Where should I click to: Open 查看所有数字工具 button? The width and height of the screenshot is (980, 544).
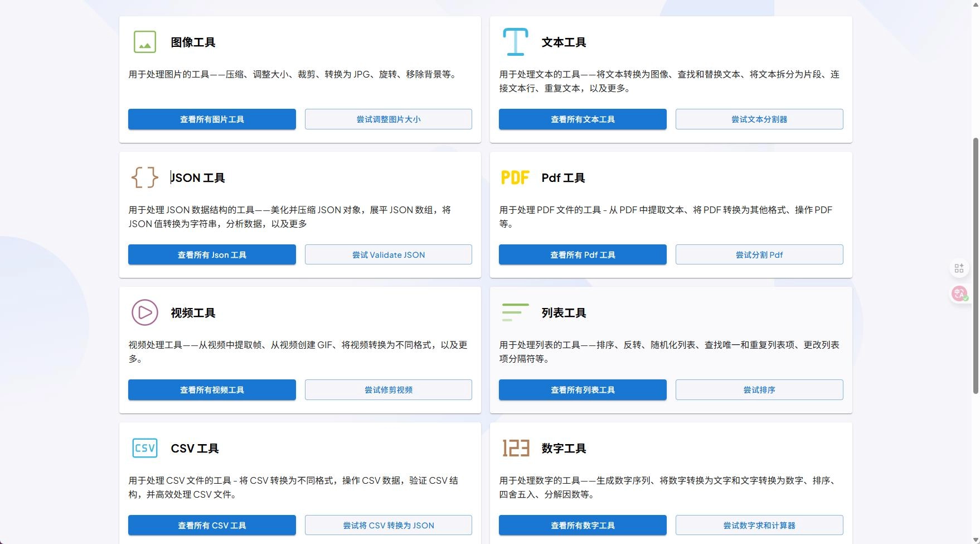tap(583, 525)
